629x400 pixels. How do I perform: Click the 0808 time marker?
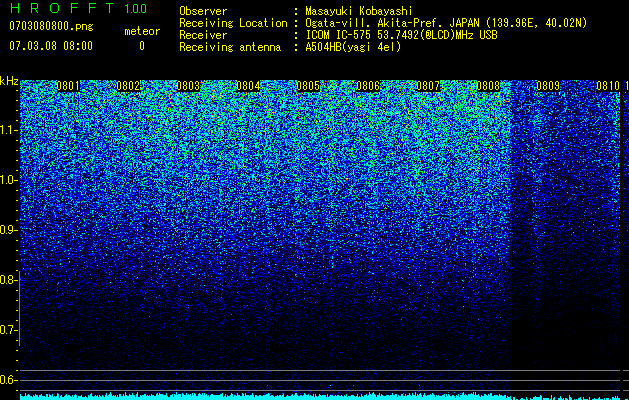[488, 86]
